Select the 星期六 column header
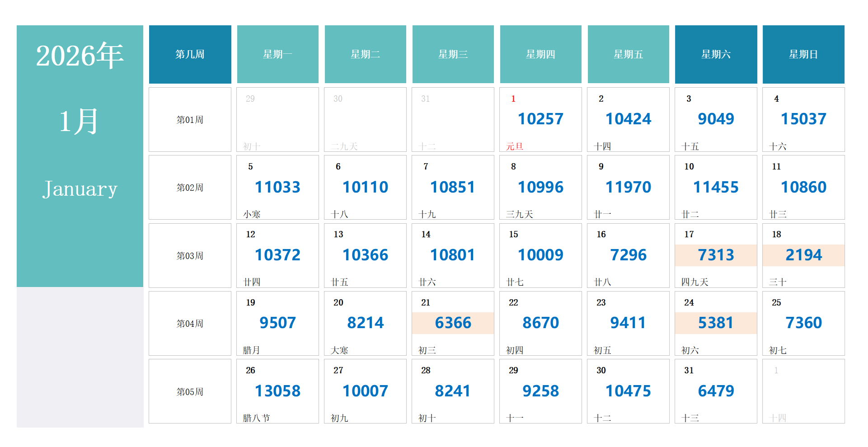 coord(716,54)
